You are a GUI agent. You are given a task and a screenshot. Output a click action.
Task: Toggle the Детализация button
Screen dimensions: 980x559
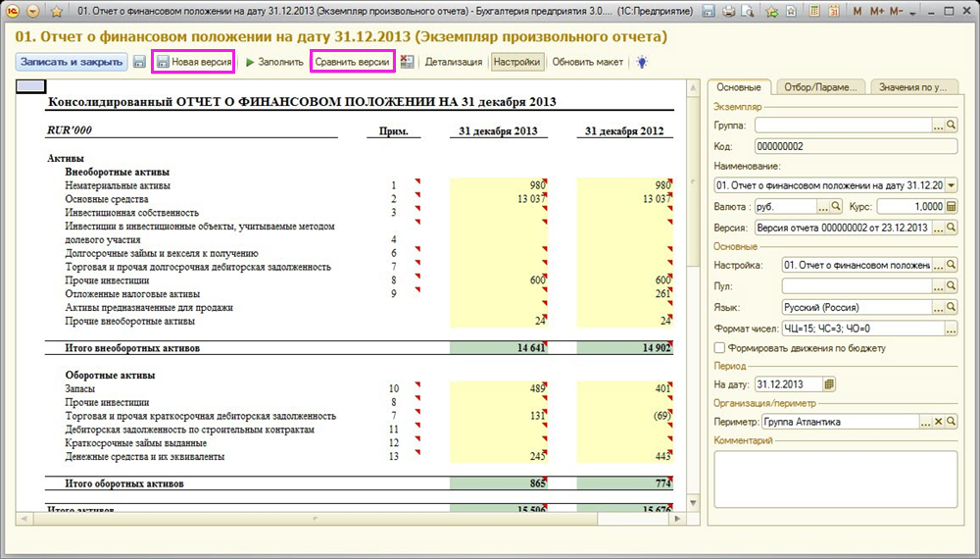(453, 62)
